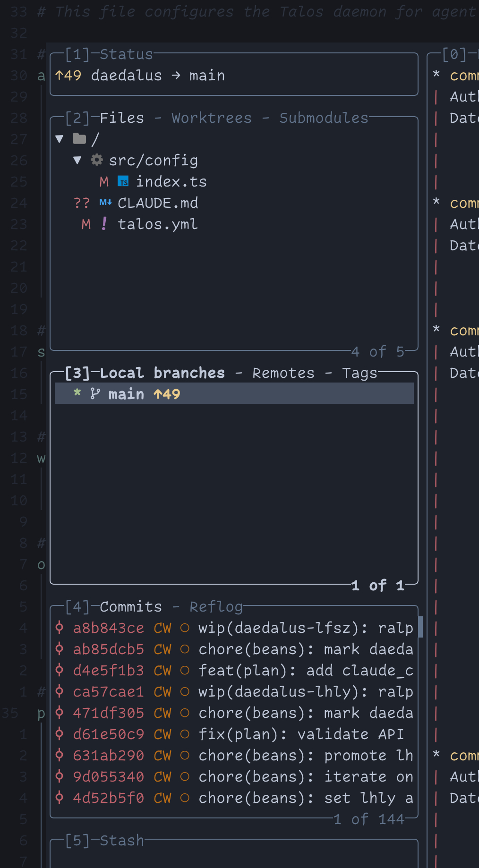Click the branch icon beside main
The image size is (479, 868).
95,394
